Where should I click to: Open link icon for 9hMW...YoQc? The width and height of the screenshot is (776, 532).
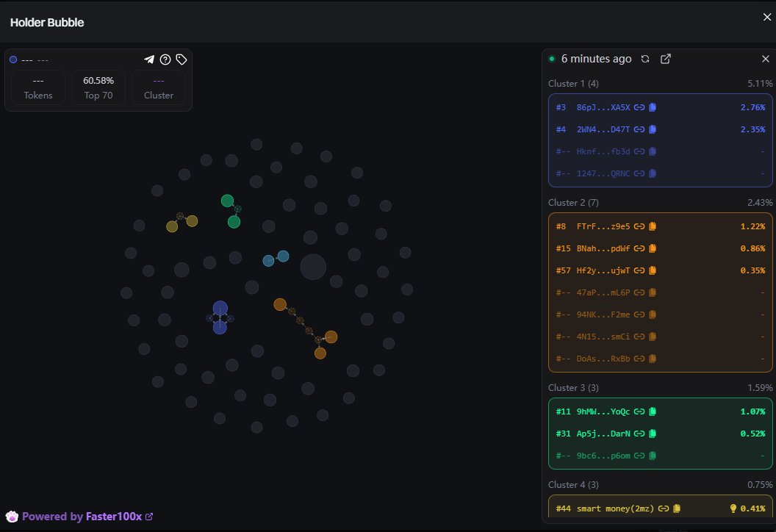click(x=639, y=411)
